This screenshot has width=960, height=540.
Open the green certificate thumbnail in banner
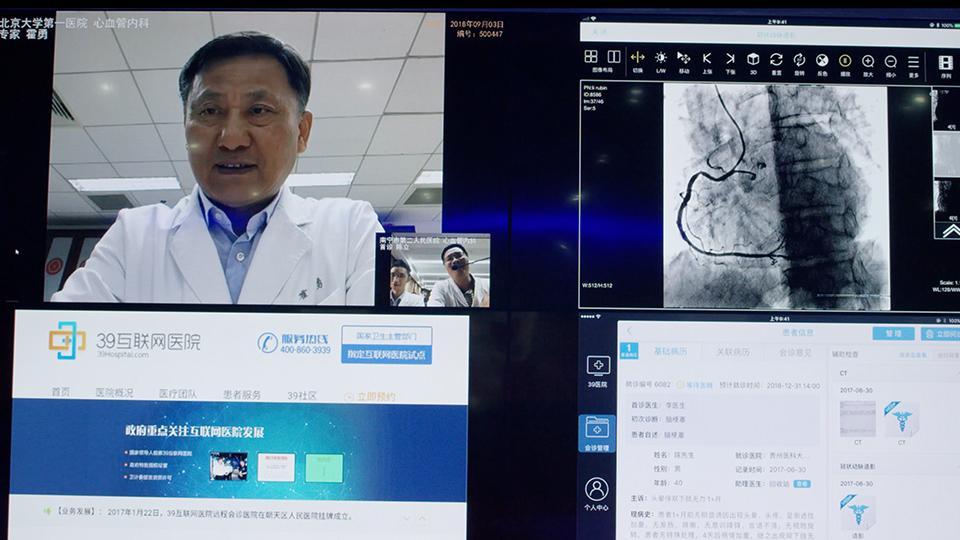tap(324, 468)
